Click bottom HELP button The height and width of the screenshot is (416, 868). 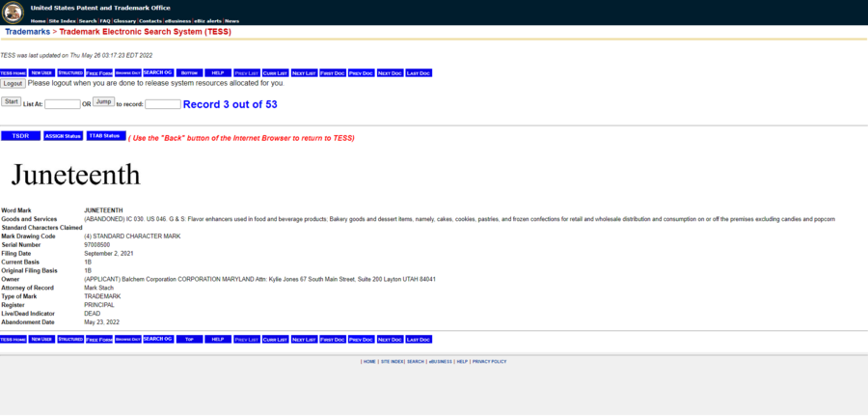(x=218, y=340)
